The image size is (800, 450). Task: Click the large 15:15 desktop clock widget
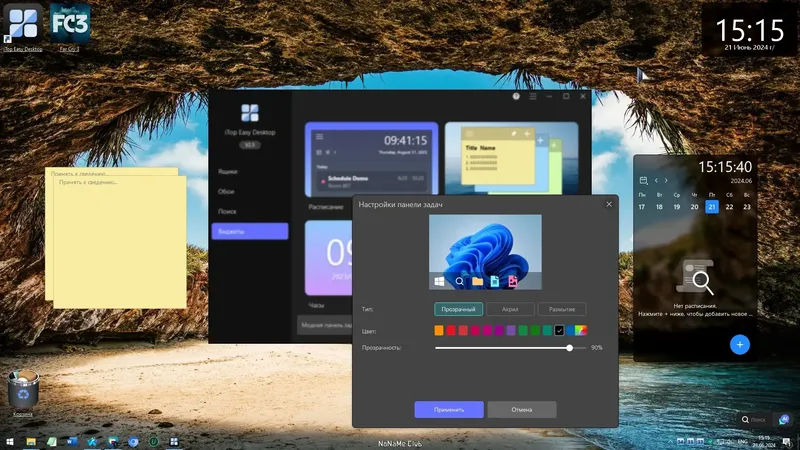tap(749, 32)
